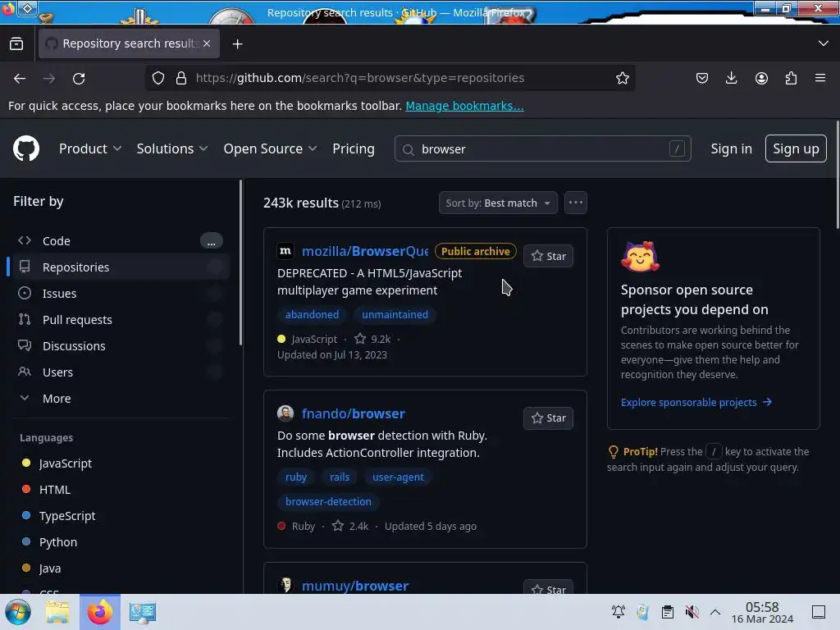Open the list all tabs chevron
The width and height of the screenshot is (840, 630).
pos(823,43)
